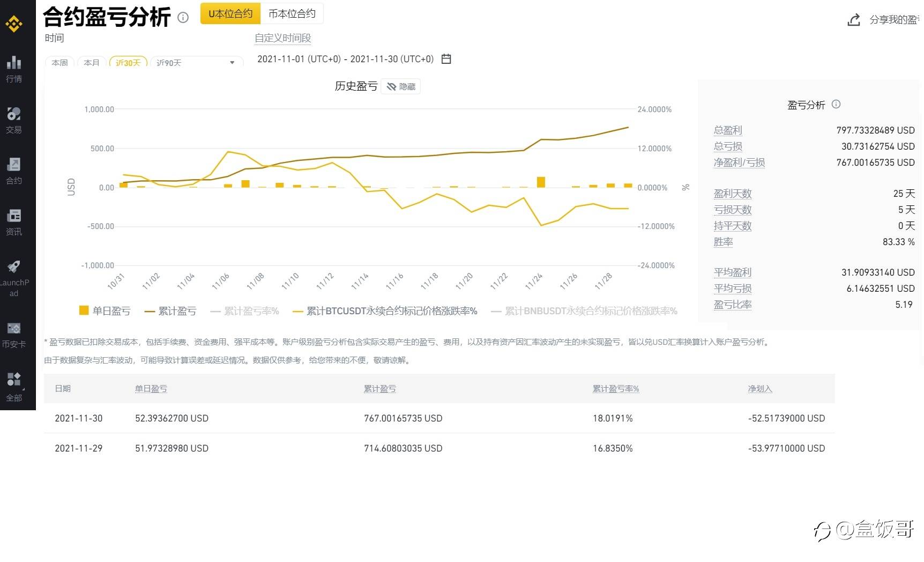Open the 交易 trade sidebar icon
The width and height of the screenshot is (924, 562).
click(14, 114)
